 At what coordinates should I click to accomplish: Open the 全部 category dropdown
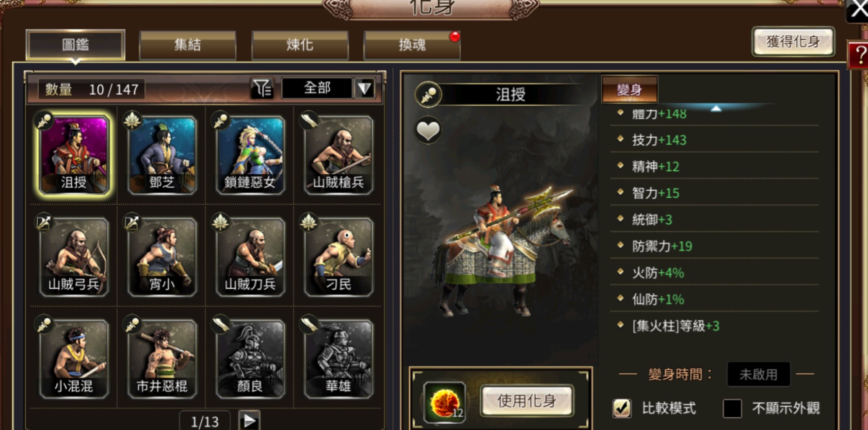point(317,88)
